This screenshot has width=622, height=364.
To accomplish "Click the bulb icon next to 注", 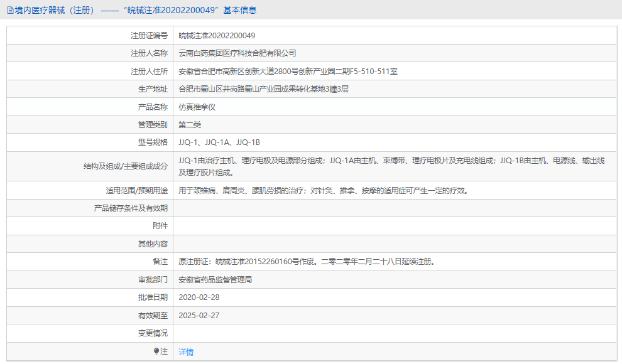I will (156, 351).
